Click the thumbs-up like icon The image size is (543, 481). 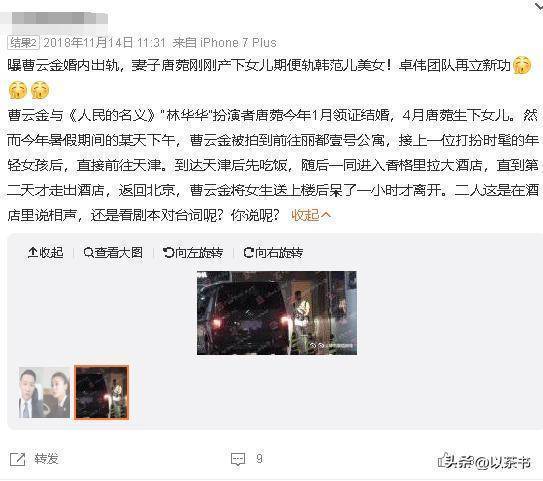click(444, 459)
